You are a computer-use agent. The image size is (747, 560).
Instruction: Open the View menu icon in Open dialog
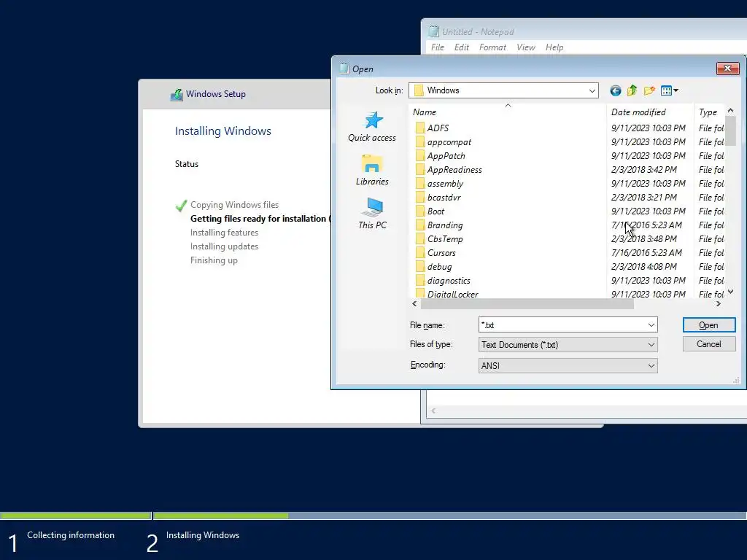tap(670, 90)
